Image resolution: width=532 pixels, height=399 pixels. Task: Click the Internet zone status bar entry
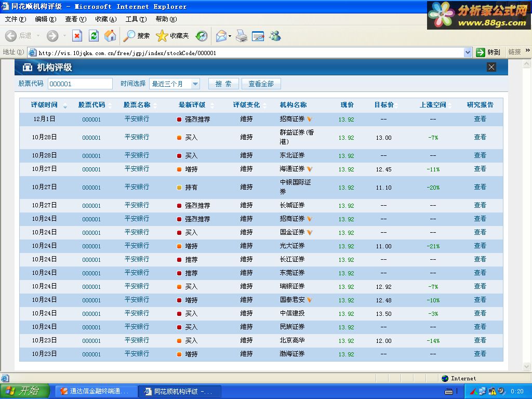click(459, 378)
